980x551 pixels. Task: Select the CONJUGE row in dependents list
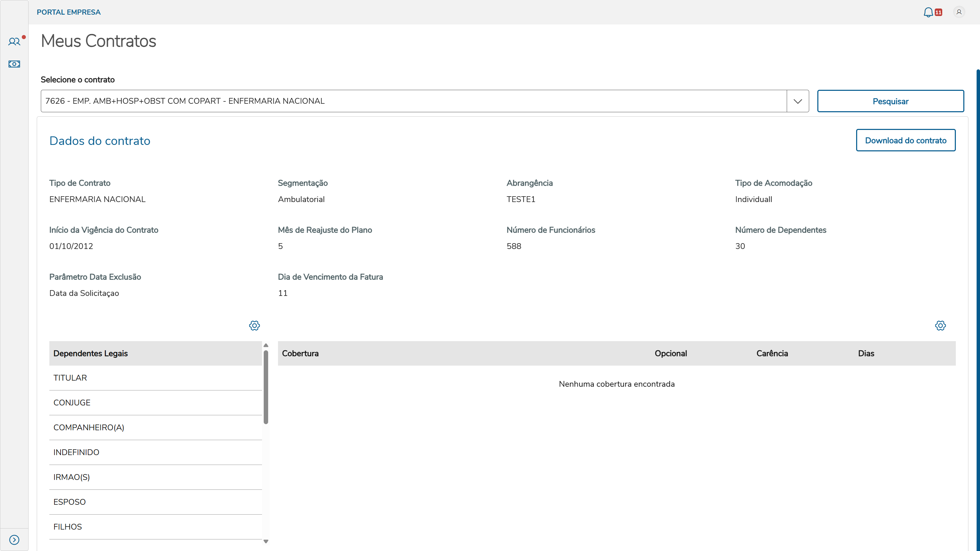155,402
